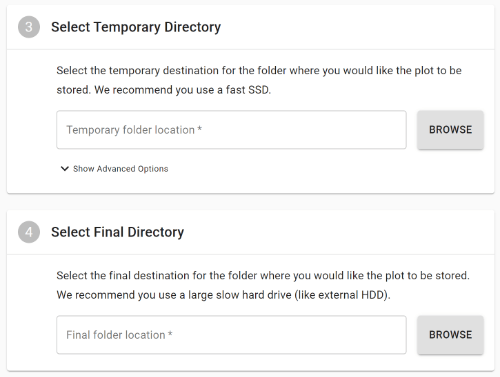Screen dimensions: 500x377
Task: Select the 'Select Final Directory' heading
Action: click(117, 232)
